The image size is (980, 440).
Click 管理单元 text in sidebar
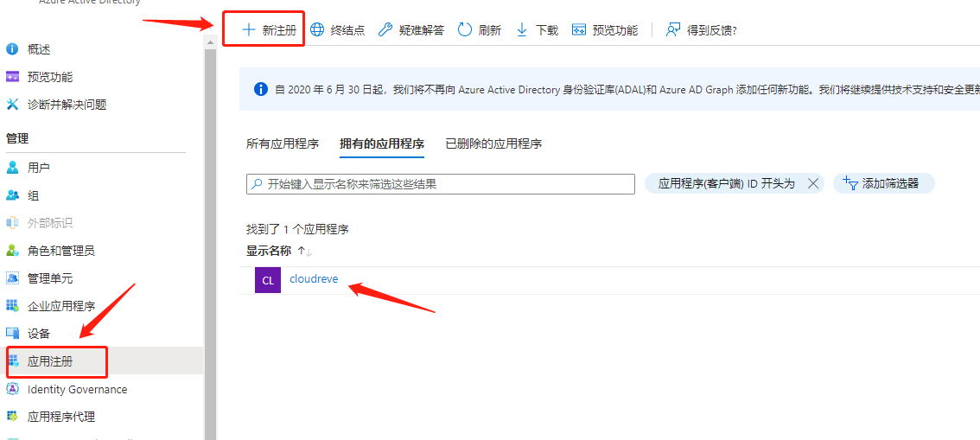click(x=50, y=278)
